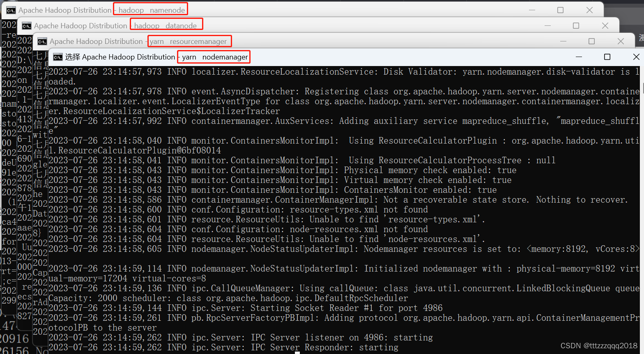Image resolution: width=644 pixels, height=354 pixels.
Task: Click the 'resource-types.xml not found' log line
Action: (238, 210)
